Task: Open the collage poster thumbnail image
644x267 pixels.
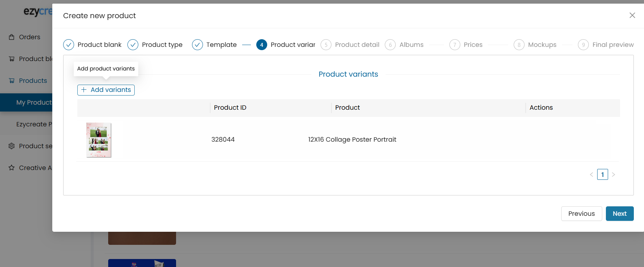Action: [99, 140]
